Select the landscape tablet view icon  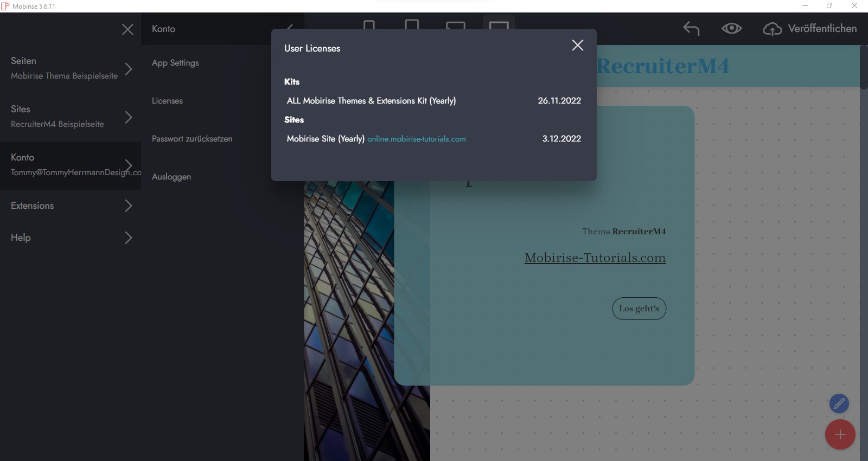tap(455, 25)
